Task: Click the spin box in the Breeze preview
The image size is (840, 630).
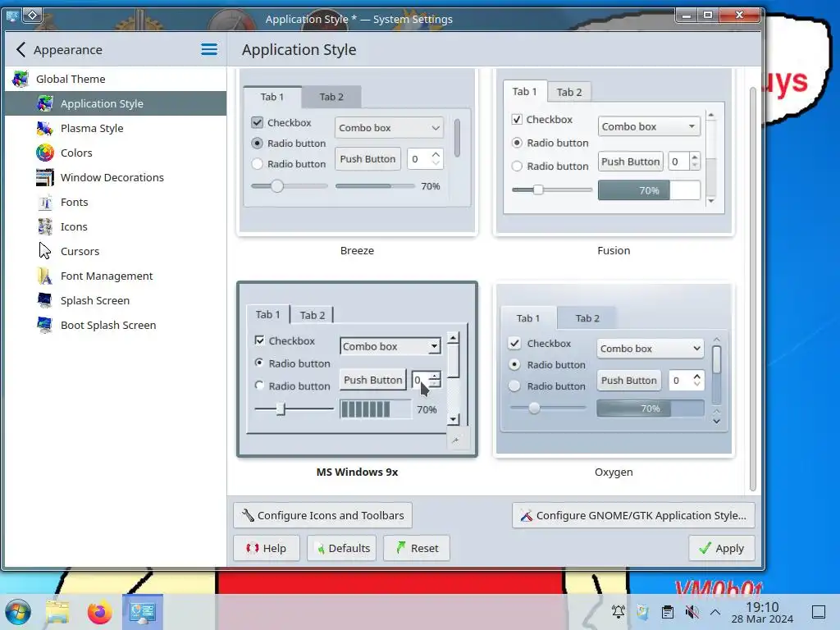Action: point(425,159)
